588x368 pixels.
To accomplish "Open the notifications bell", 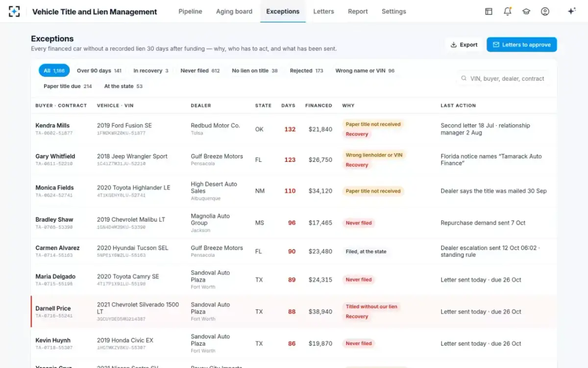I will (508, 11).
